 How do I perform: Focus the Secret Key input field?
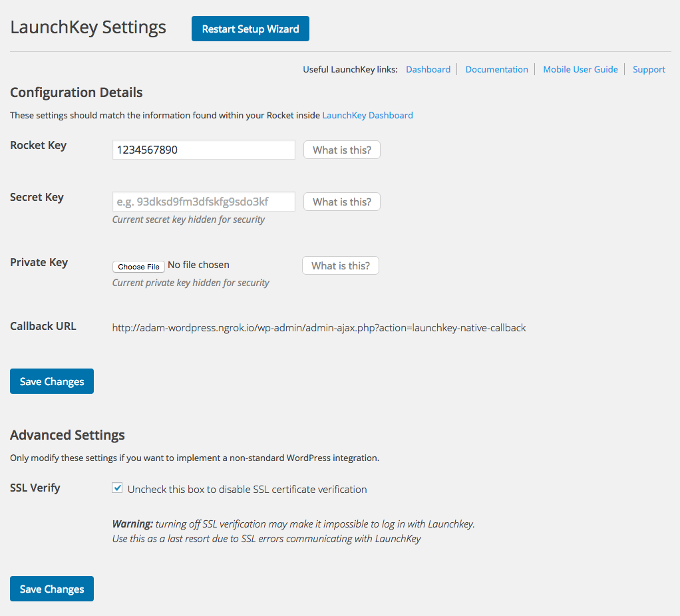coord(204,202)
